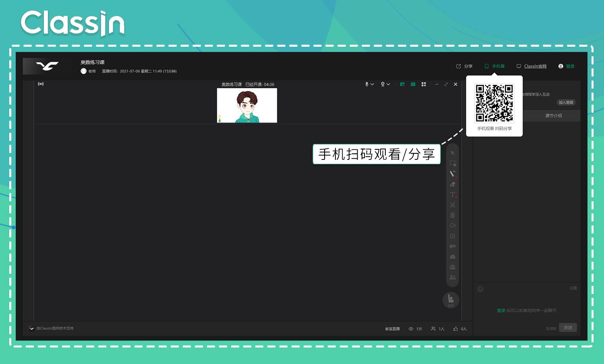604x364 pixels.
Task: Open the edit note pencil-square icon
Action: tap(453, 236)
